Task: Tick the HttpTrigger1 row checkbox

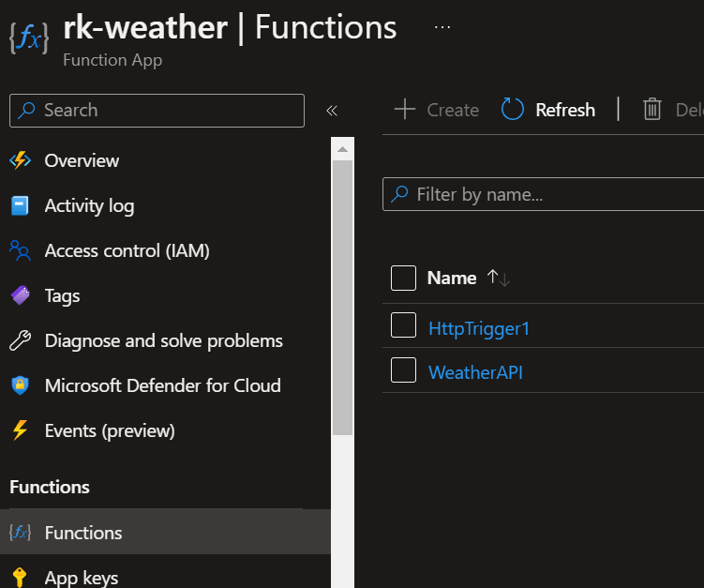Action: click(403, 325)
